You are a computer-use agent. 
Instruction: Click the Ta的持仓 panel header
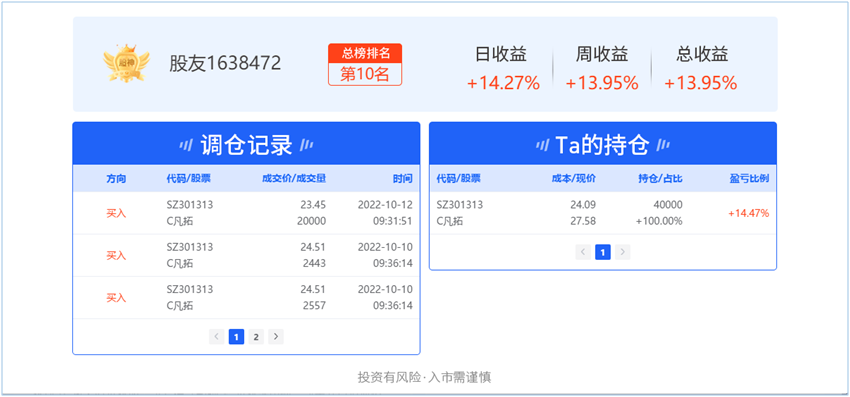pyautogui.click(x=603, y=144)
